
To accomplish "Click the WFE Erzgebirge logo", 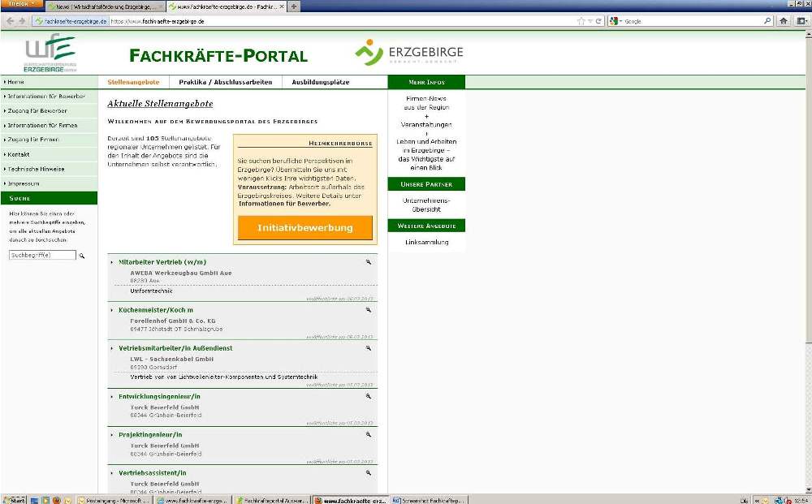I will (x=50, y=53).
